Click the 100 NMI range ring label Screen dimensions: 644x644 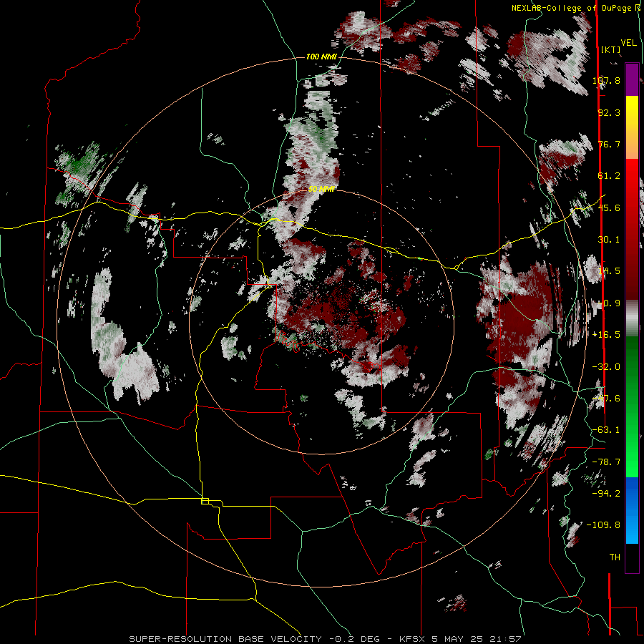(321, 57)
